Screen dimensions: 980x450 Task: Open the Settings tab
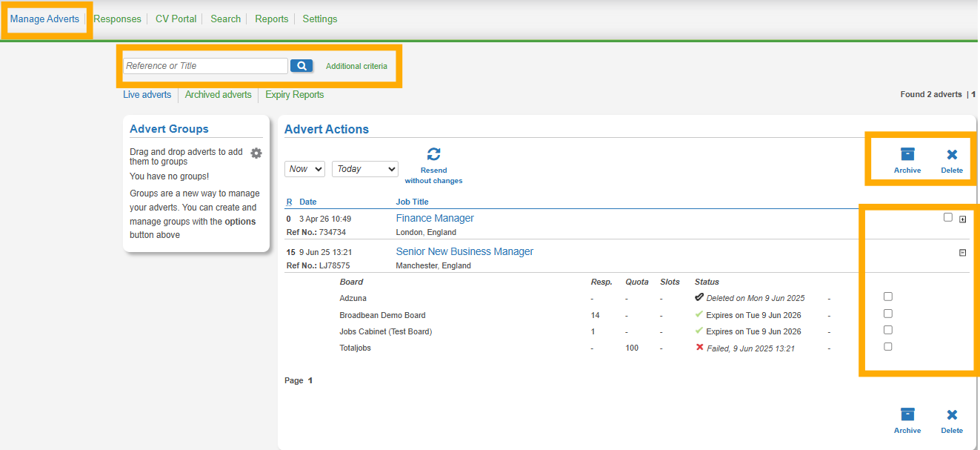(320, 19)
